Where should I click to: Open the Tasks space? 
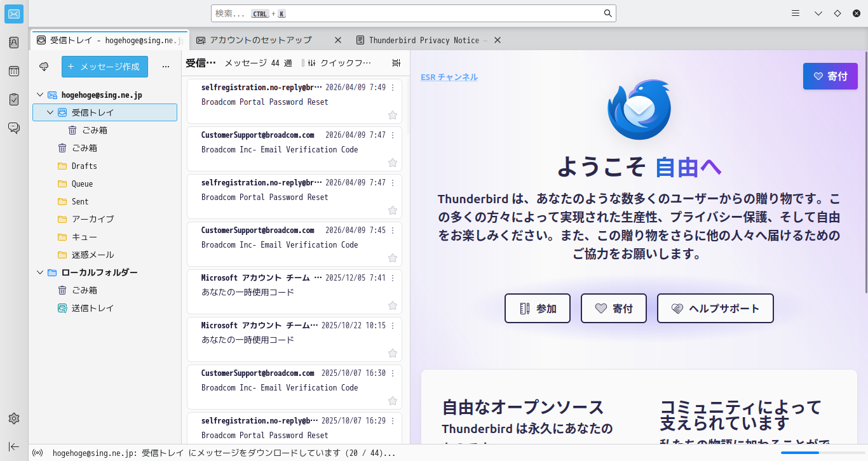pyautogui.click(x=14, y=100)
